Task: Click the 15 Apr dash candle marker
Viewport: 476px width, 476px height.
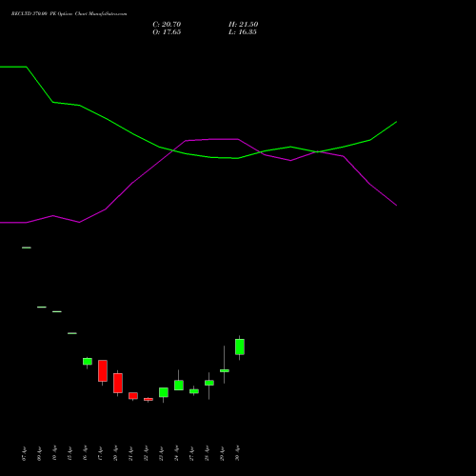Action: click(72, 333)
